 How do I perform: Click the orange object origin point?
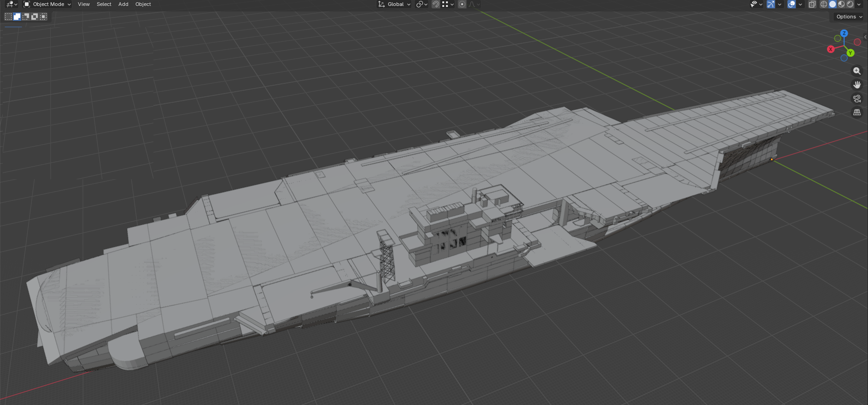pyautogui.click(x=772, y=159)
